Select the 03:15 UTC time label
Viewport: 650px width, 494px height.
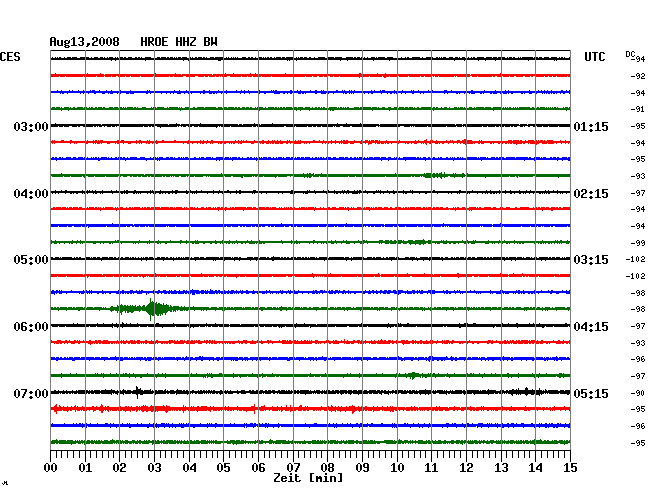[591, 260]
